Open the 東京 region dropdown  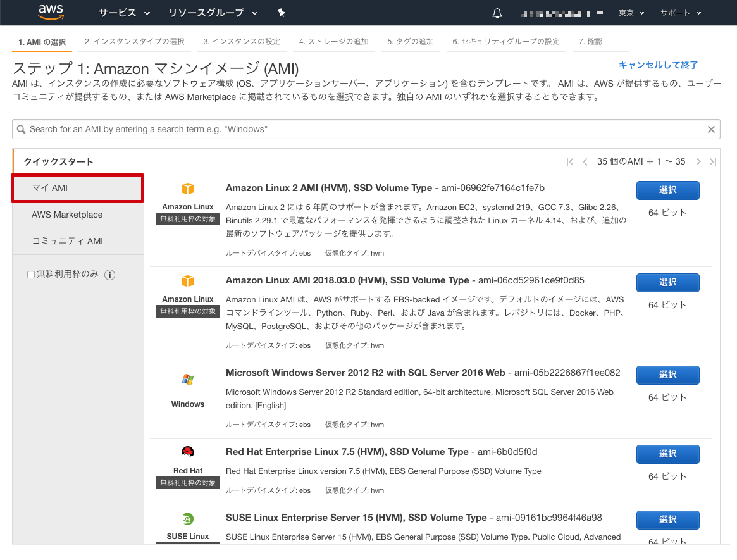tap(631, 13)
